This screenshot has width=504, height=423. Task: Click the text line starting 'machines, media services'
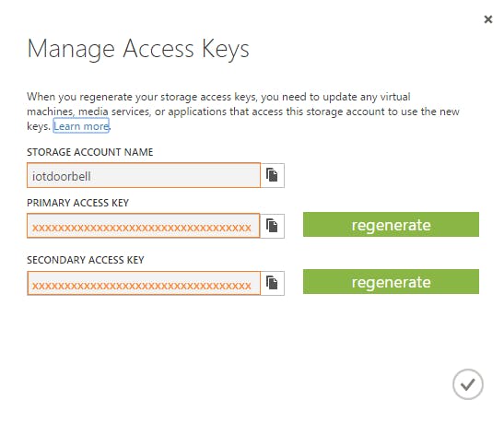243,112
